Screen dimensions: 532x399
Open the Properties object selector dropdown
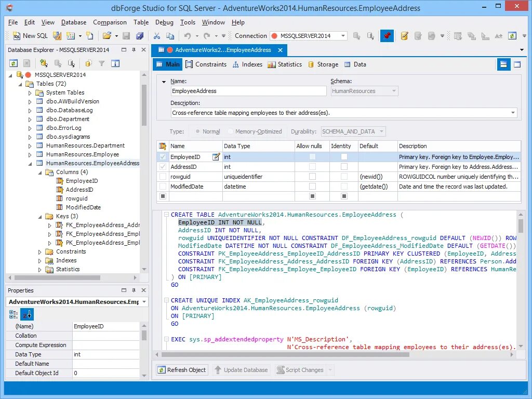coord(144,302)
